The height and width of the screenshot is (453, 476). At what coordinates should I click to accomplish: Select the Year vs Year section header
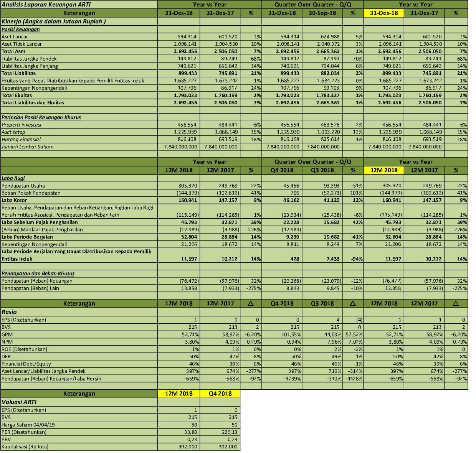(209, 4)
